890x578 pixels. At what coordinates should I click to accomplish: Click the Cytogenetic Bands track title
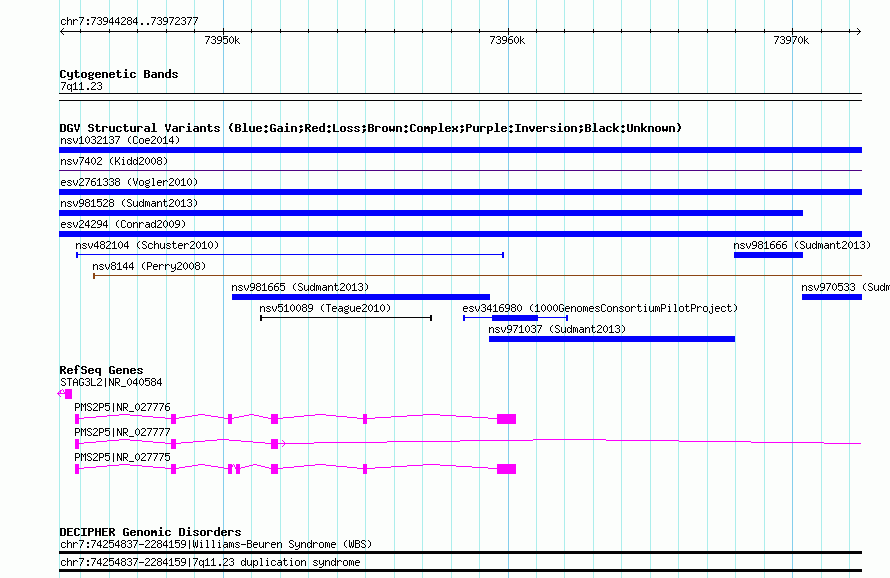pos(119,74)
